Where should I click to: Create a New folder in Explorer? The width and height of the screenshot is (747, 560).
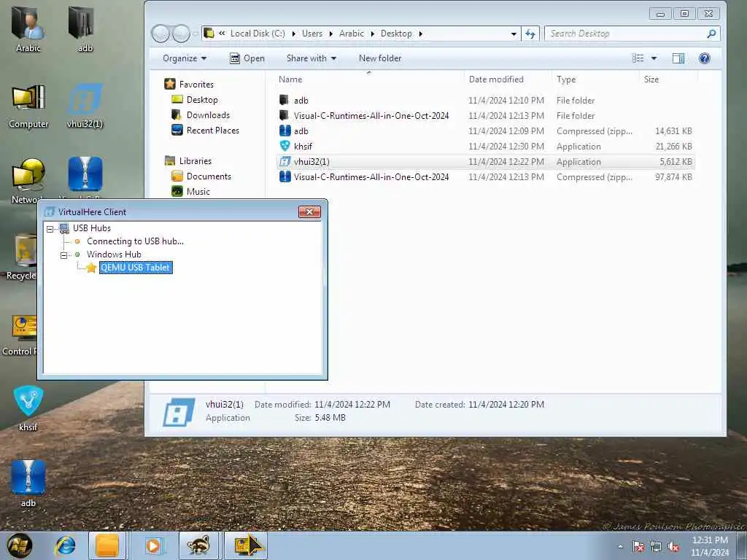(x=379, y=58)
